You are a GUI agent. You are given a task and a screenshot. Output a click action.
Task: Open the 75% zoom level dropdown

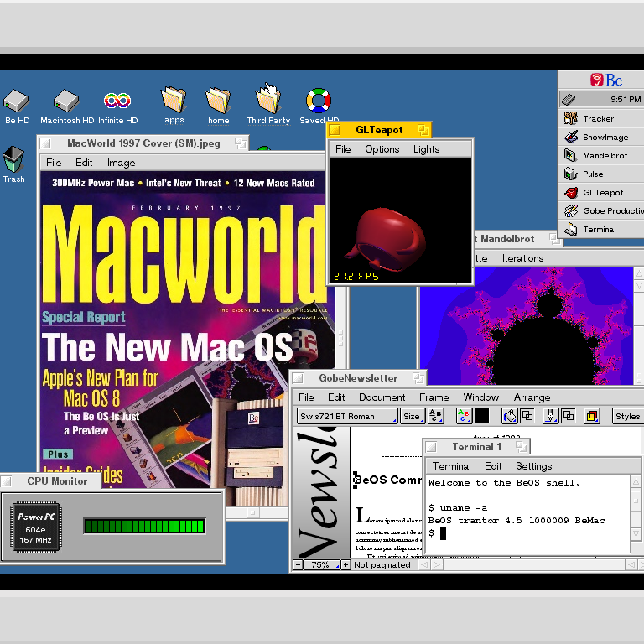[x=322, y=565]
